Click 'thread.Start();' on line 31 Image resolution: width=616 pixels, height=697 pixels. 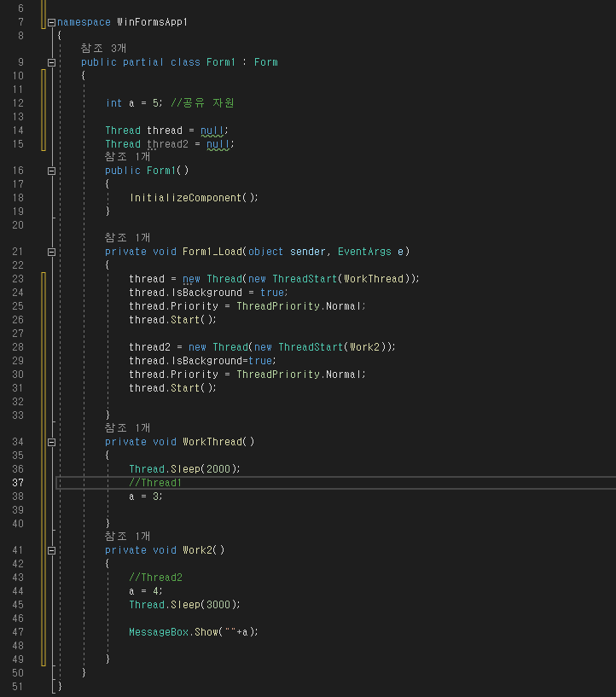[173, 388]
